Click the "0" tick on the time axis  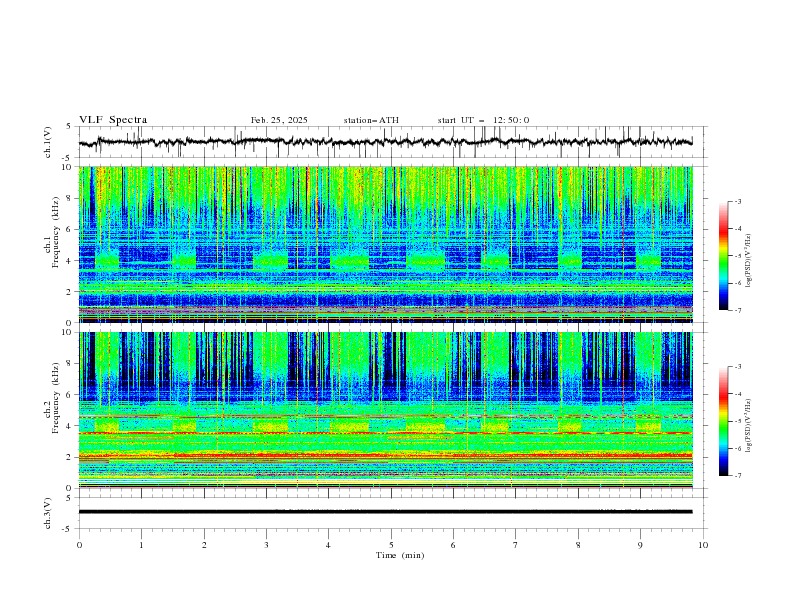pyautogui.click(x=79, y=545)
